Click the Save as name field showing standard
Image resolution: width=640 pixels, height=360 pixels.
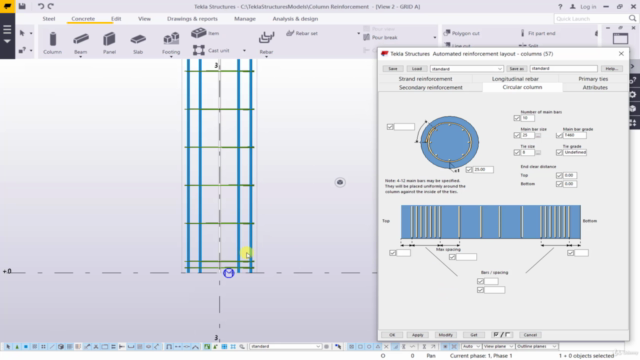(564, 69)
